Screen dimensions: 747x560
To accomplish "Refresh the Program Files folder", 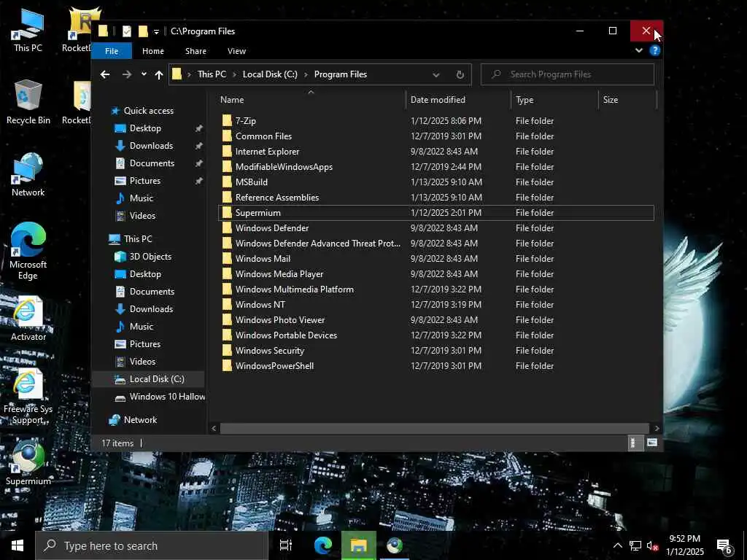I will pos(460,74).
